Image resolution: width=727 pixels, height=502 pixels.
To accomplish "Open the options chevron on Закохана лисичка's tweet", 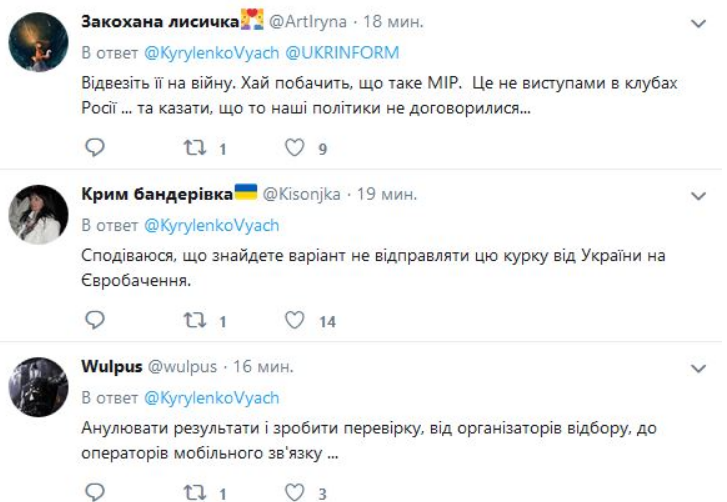I will point(699,22).
